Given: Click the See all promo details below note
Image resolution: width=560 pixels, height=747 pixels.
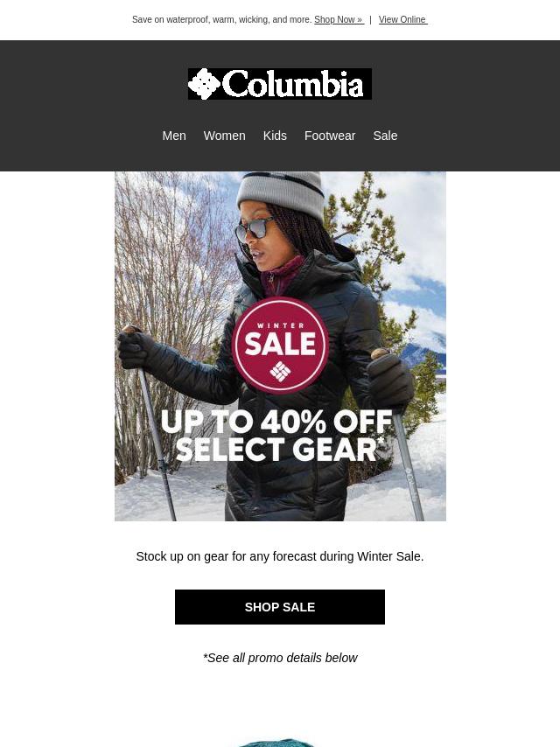Looking at the screenshot, I should pos(280,658).
